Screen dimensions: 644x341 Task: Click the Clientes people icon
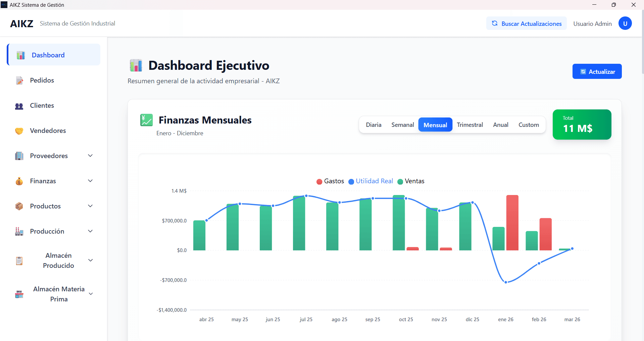click(19, 106)
